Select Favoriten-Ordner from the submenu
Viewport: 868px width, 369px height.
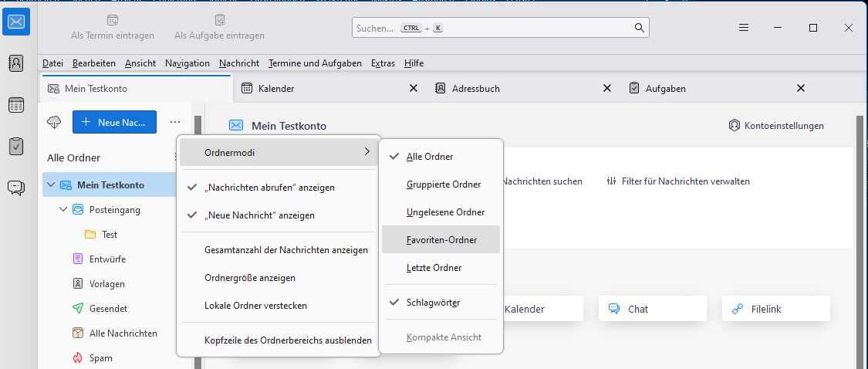coord(441,240)
